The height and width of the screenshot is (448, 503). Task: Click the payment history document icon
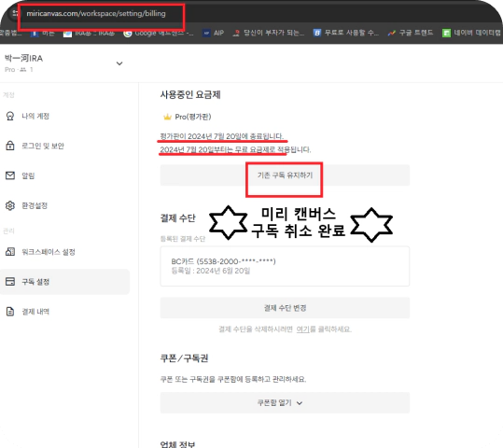point(10,312)
